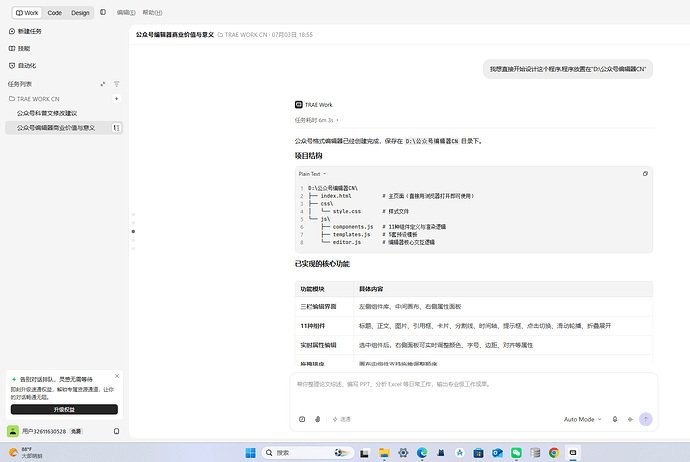Viewport: 690px width, 462px height.
Task: Open WeChat from the taskbar
Action: [516, 453]
